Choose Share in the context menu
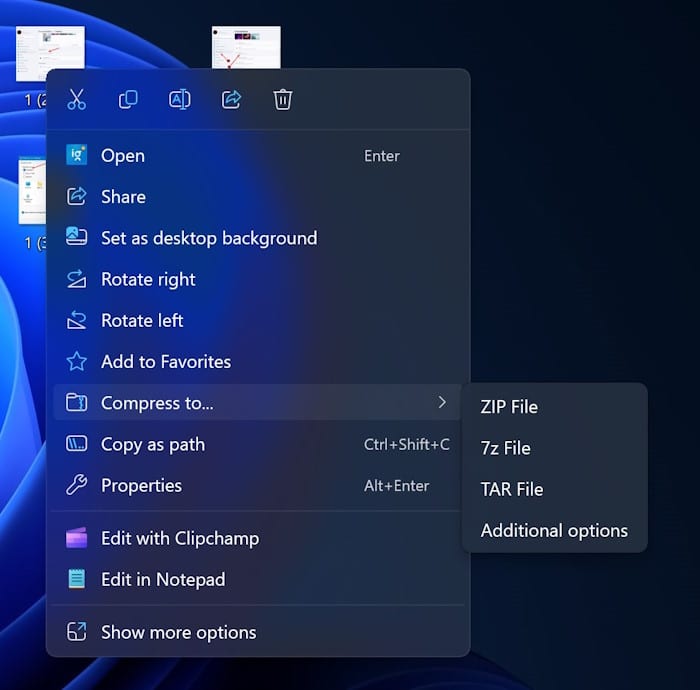 tap(123, 197)
